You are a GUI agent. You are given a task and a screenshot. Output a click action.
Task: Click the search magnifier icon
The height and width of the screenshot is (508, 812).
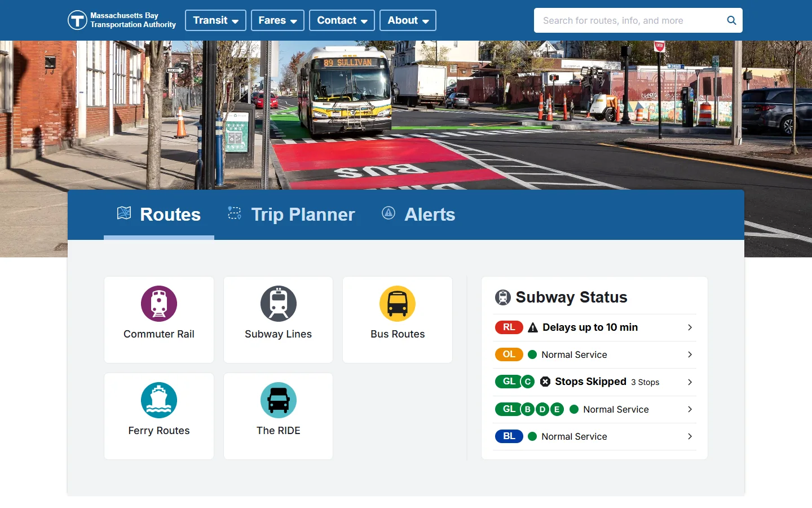click(x=731, y=20)
